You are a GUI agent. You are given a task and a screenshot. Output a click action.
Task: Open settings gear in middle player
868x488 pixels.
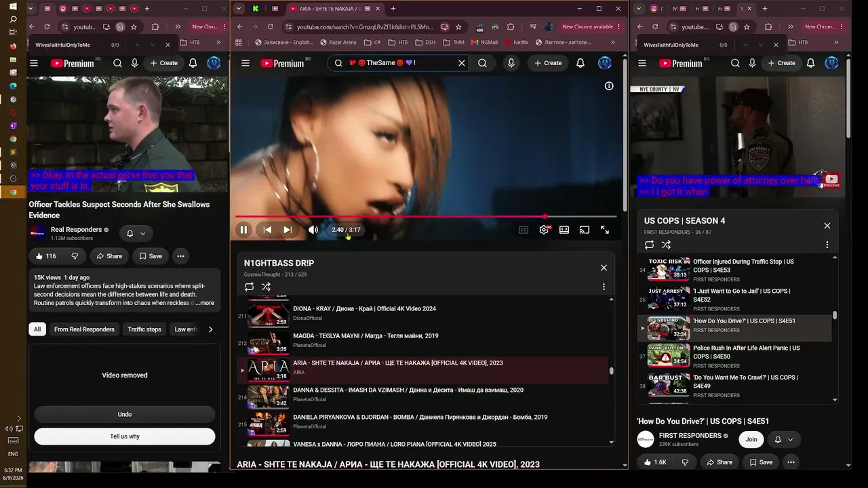point(544,230)
